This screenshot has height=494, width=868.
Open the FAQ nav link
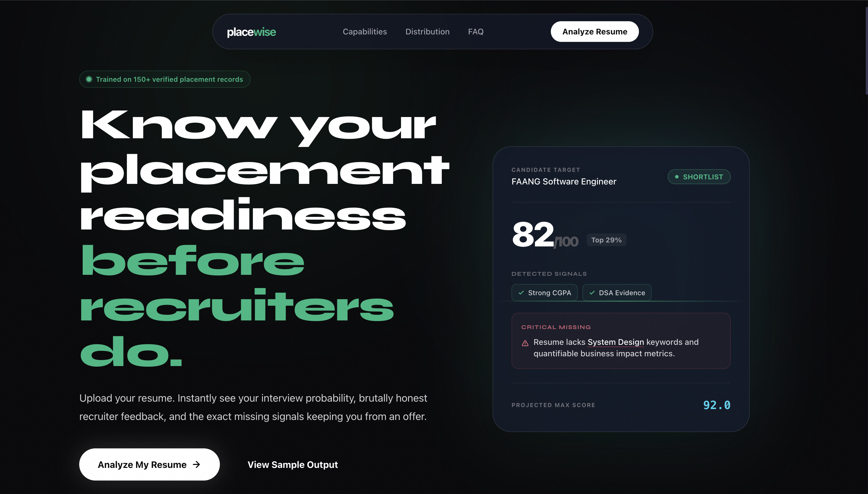point(476,32)
